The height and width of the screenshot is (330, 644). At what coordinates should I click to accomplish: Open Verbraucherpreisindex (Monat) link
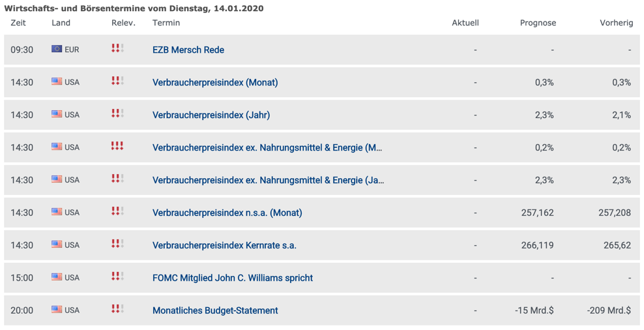point(215,82)
